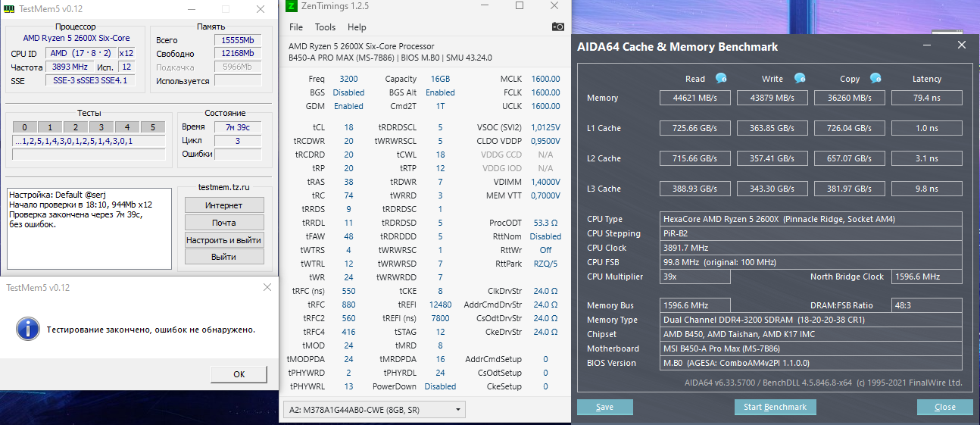Open the File menu in ZenTimings

point(296,27)
